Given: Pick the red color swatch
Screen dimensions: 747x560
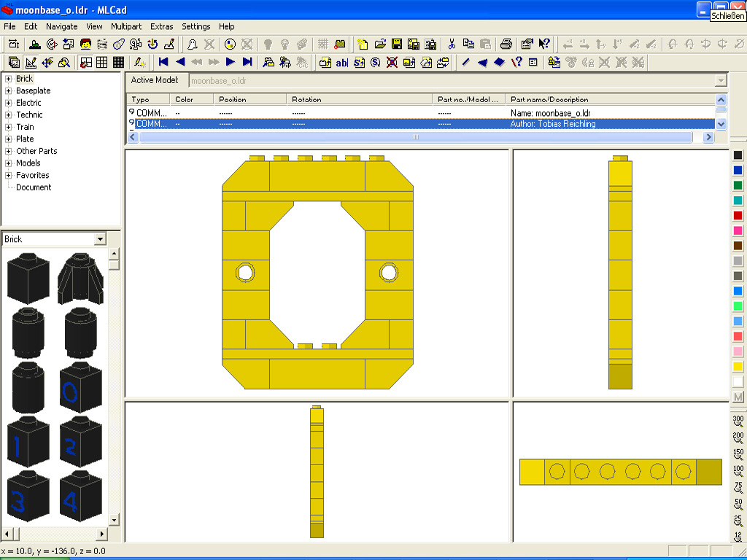Looking at the screenshot, I should point(738,215).
